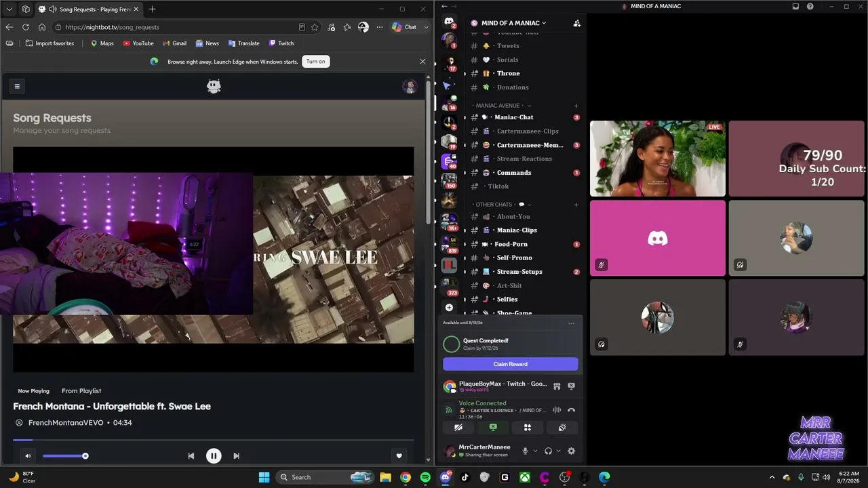The image size is (868, 488).
Task: Open the Discord soundboard
Action: [x=562, y=428]
